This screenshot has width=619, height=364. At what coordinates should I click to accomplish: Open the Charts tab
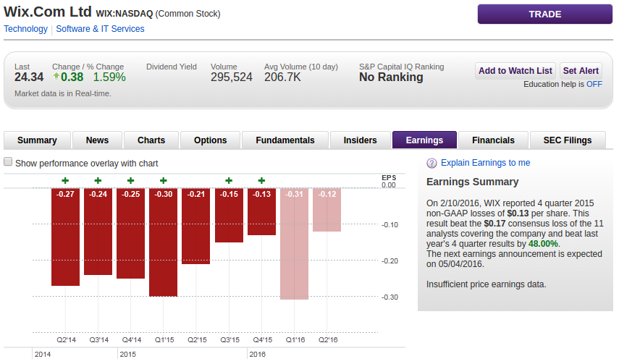151,140
